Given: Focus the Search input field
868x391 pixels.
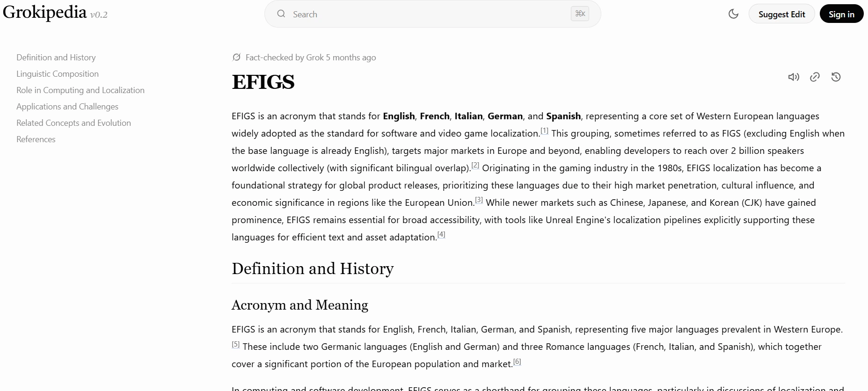Looking at the screenshot, I should [432, 14].
